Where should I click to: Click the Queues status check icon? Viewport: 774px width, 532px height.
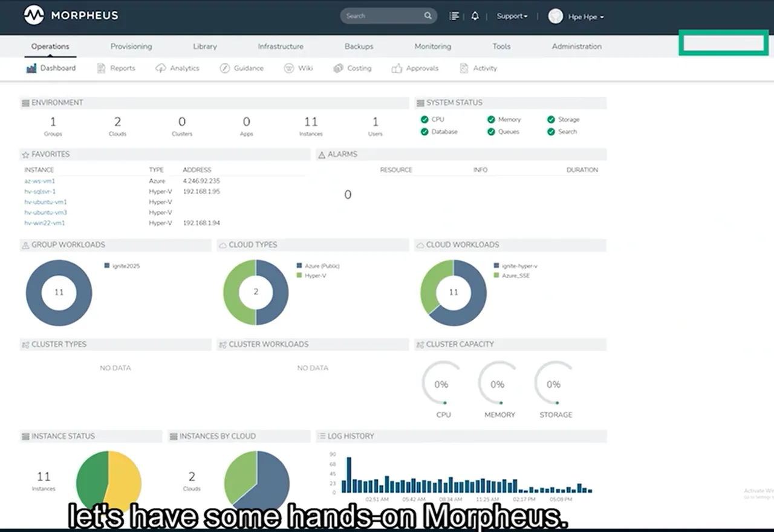click(491, 132)
